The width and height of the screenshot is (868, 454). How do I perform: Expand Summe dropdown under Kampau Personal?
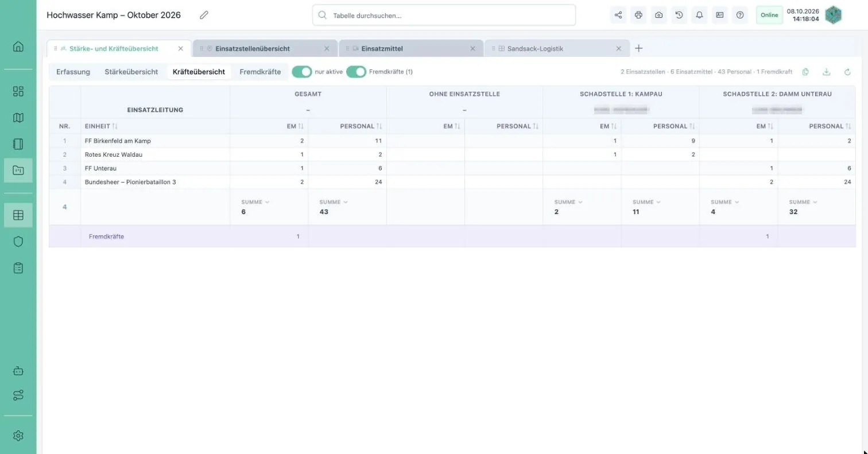[646, 202]
